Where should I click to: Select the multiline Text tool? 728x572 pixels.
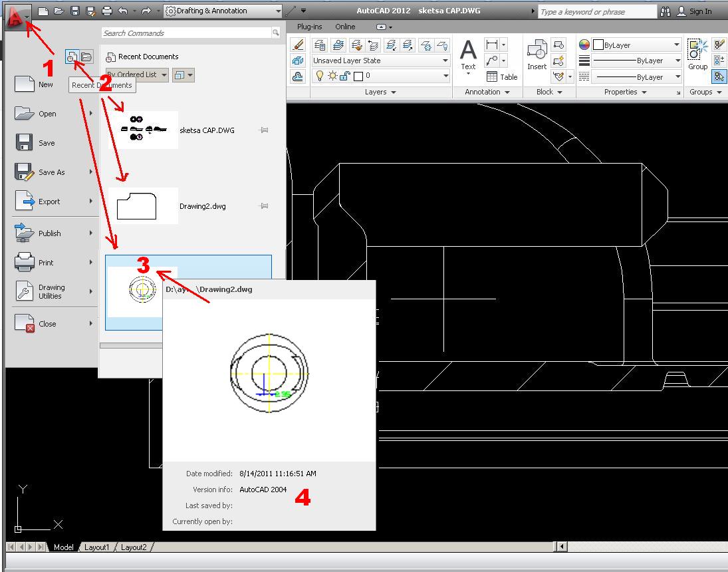[x=468, y=55]
